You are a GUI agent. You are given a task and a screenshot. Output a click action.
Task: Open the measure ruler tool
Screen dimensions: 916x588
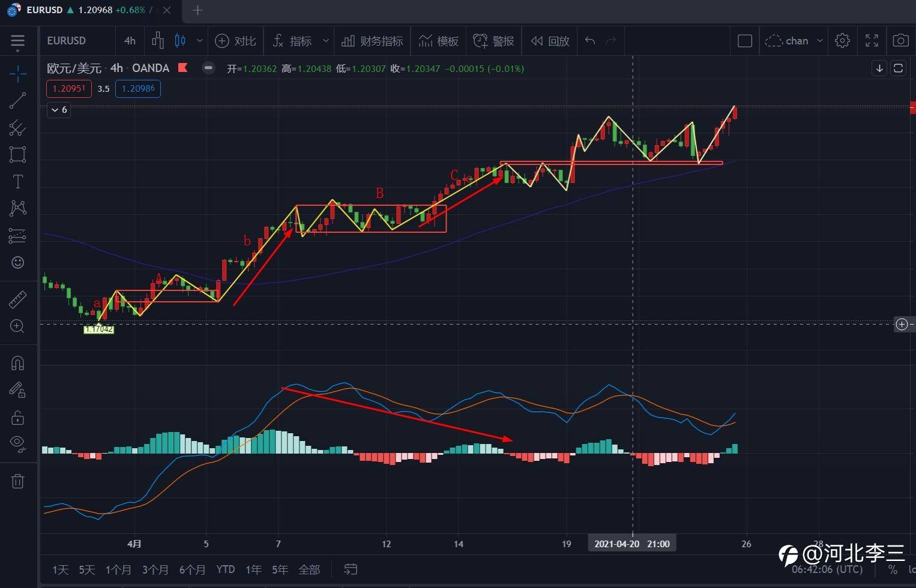[17, 299]
